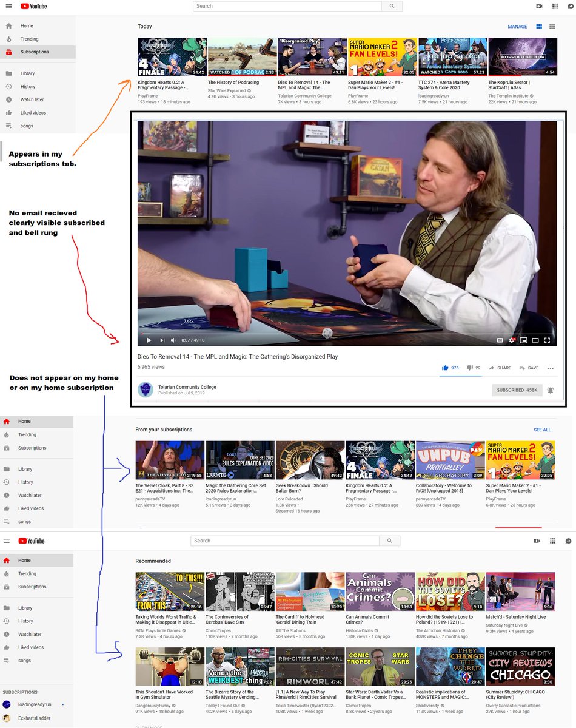The height and width of the screenshot is (728, 576).
Task: Click the EckhartsLadder avatar icon in sidebar
Action: pyautogui.click(x=7, y=718)
